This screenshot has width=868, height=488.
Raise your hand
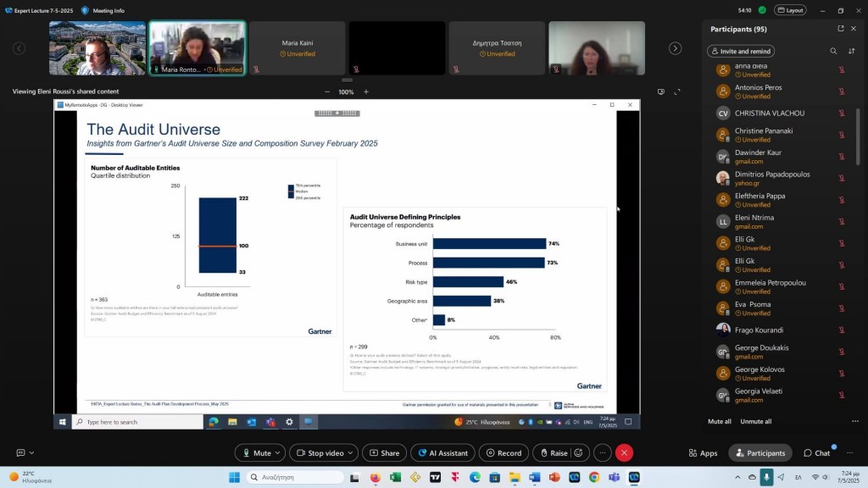[x=554, y=453]
